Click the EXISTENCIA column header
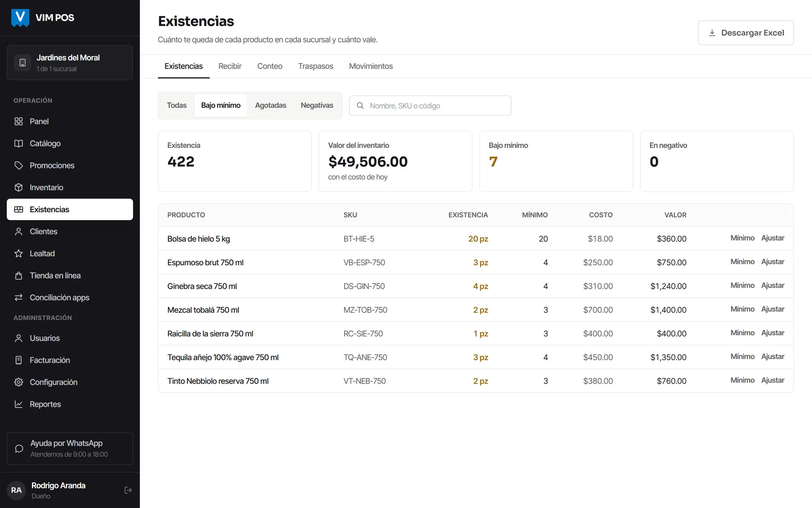Screen dimensions: 812x508 click(x=468, y=215)
